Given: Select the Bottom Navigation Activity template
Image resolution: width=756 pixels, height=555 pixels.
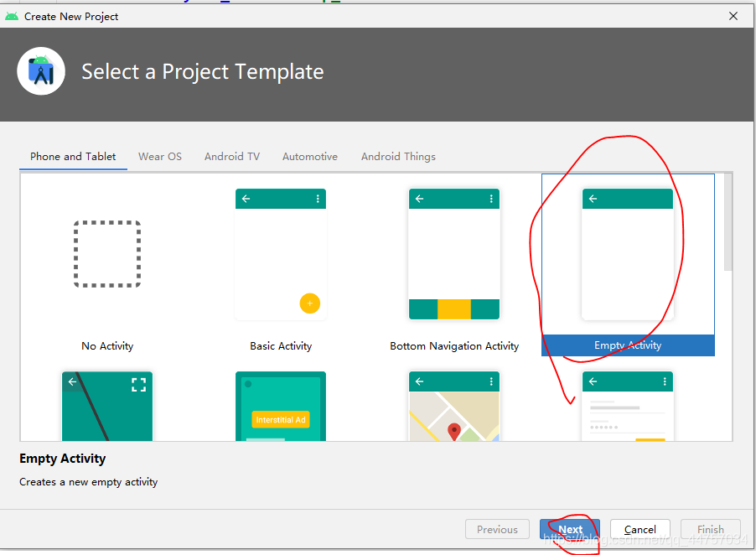Looking at the screenshot, I should (x=453, y=254).
